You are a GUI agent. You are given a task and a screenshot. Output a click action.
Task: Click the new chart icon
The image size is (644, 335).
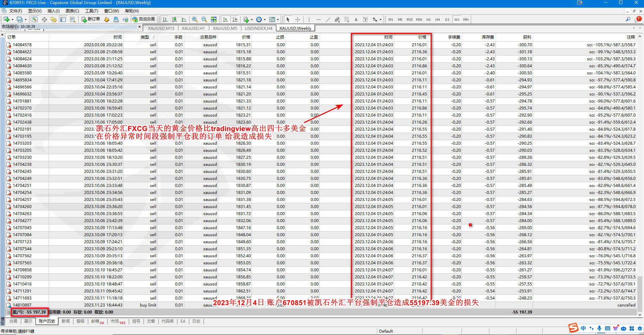6,19
